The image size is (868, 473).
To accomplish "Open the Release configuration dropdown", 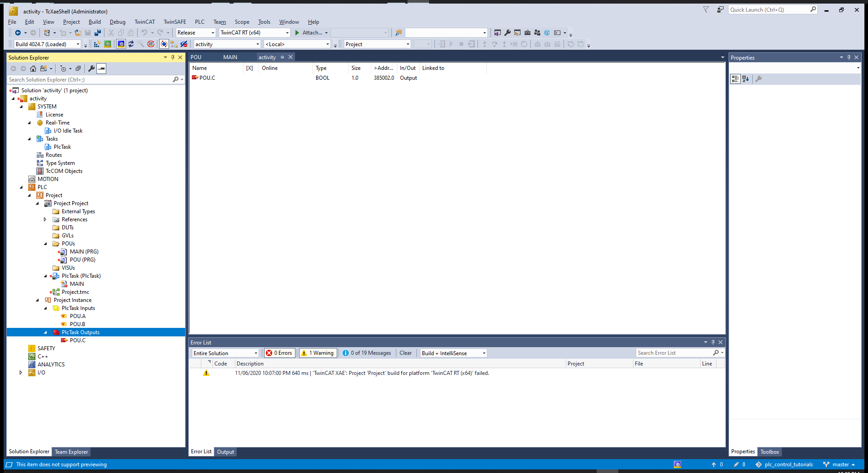I will pyautogui.click(x=196, y=33).
